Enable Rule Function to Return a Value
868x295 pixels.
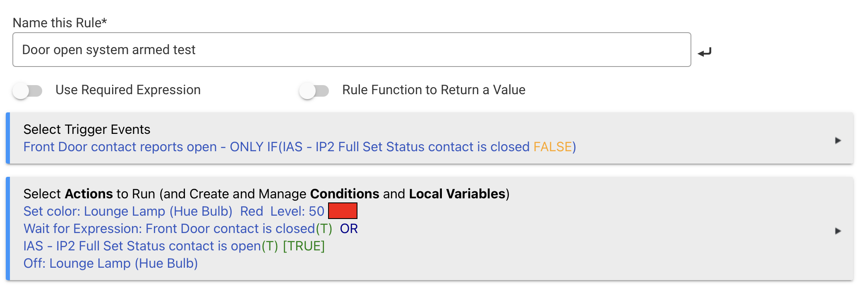click(x=314, y=90)
